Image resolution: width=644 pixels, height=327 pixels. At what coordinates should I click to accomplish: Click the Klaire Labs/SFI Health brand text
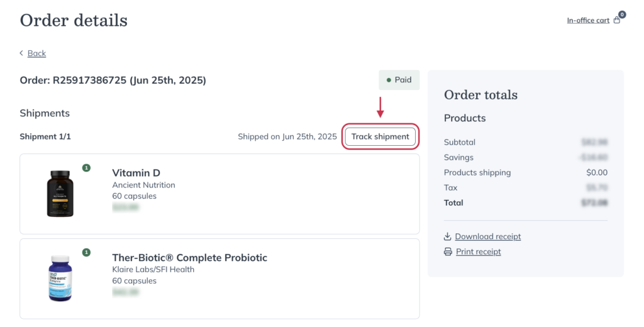[x=153, y=270]
